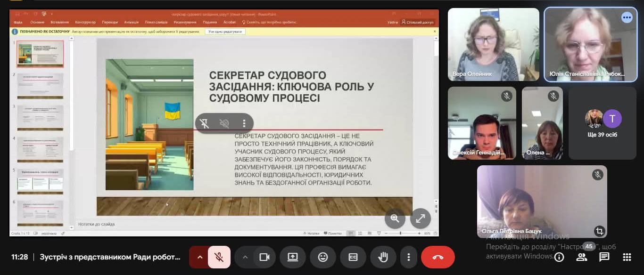Screen dimensions: 644x275
Task: Select slide 5 thumbnail
Action: point(40,181)
